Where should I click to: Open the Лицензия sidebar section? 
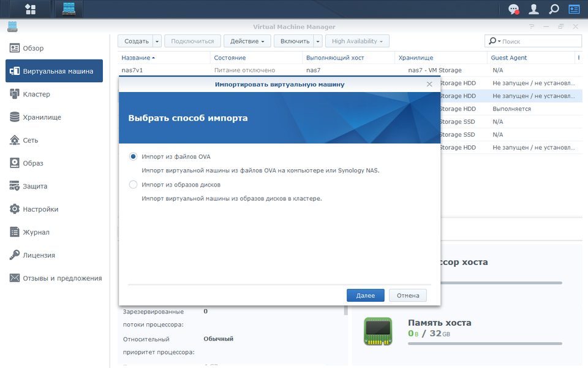click(55, 255)
